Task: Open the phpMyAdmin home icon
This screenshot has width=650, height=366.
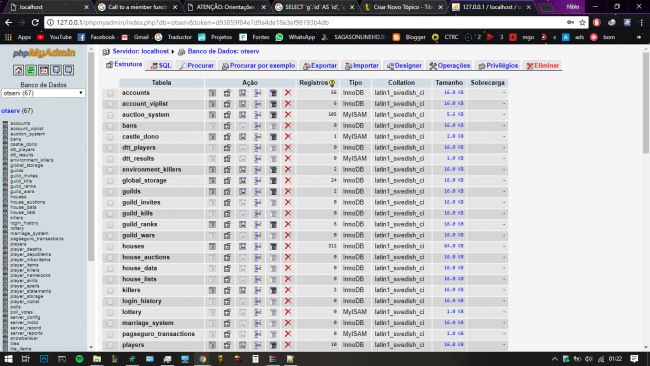Action: 18,70
